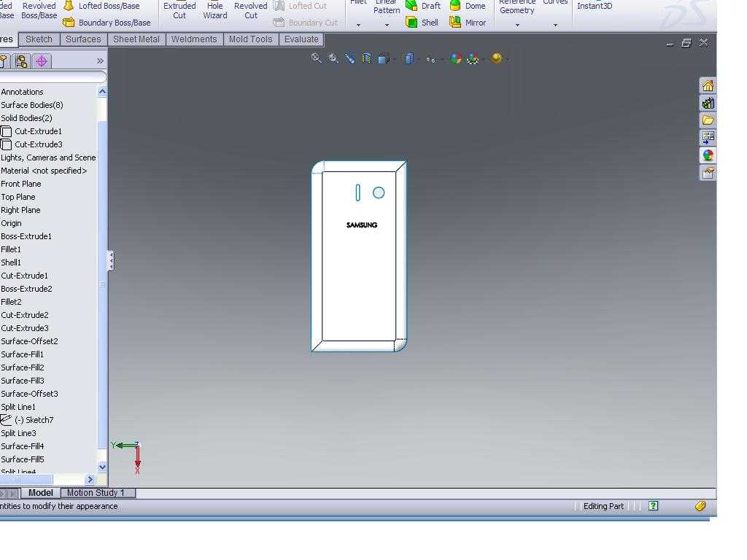Click the yellow tag icon in status bar
Viewport: 747px width, 560px height.
pos(700,506)
